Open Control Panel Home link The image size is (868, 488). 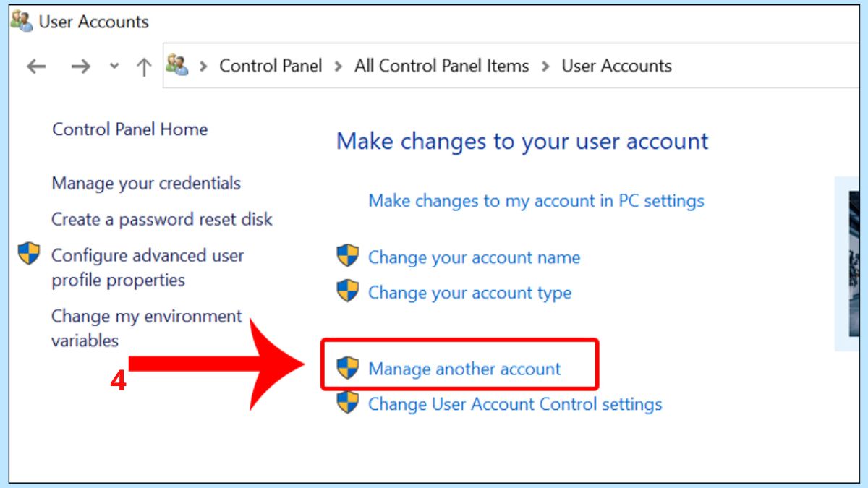(130, 129)
